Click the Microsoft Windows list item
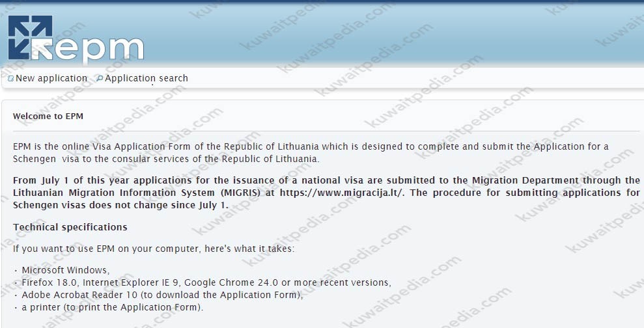The height and width of the screenshot is (328, 644). tap(66, 270)
